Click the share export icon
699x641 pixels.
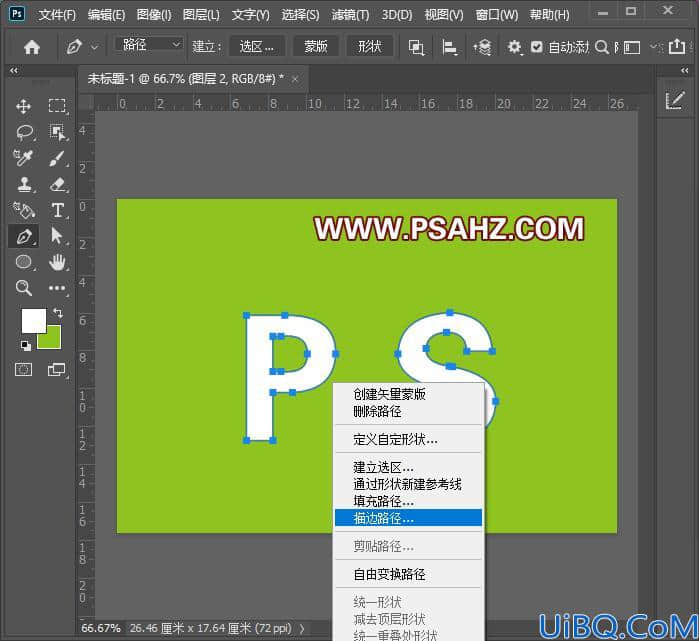(677, 46)
